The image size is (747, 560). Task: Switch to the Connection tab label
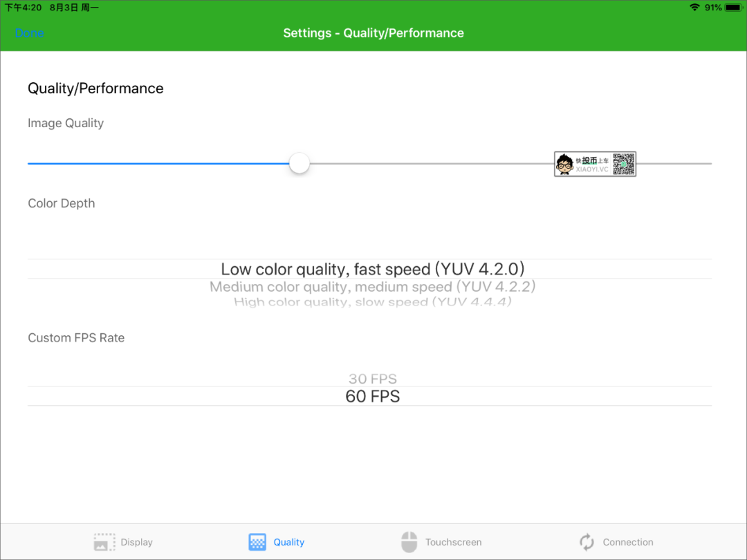(628, 542)
